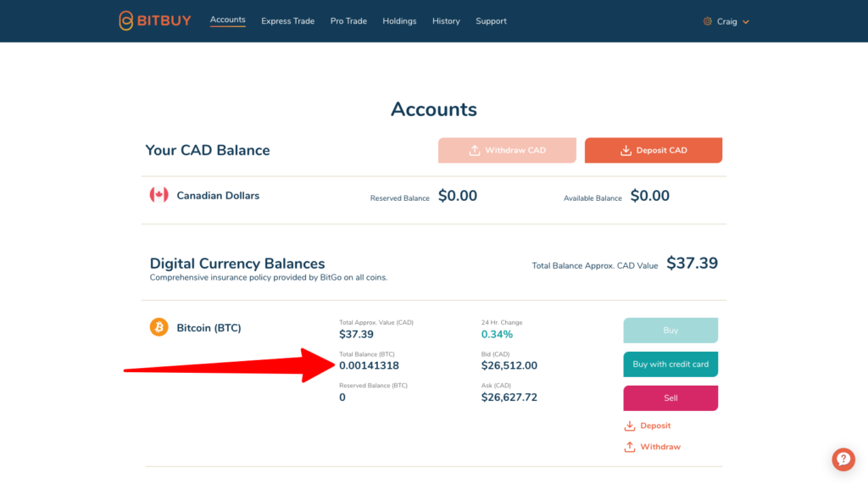The width and height of the screenshot is (868, 484).
Task: Click the Reserved Balance (BTC) value 0
Action: 342,397
